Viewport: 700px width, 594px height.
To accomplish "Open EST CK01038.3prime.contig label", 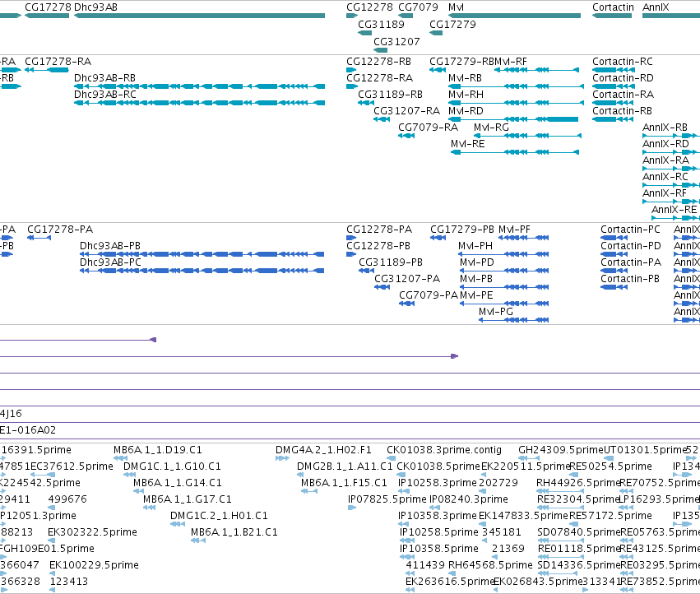I will 444,450.
